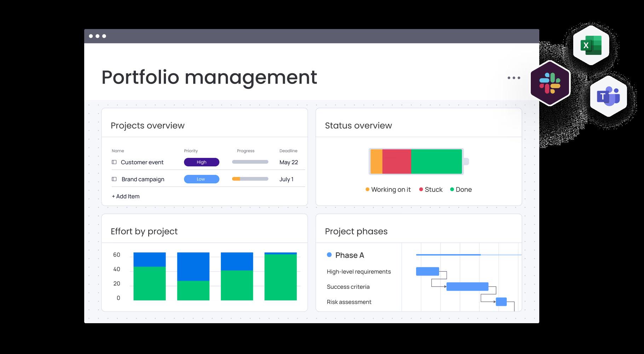Click the Portfolio management title
The image size is (644, 354).
pyautogui.click(x=209, y=78)
